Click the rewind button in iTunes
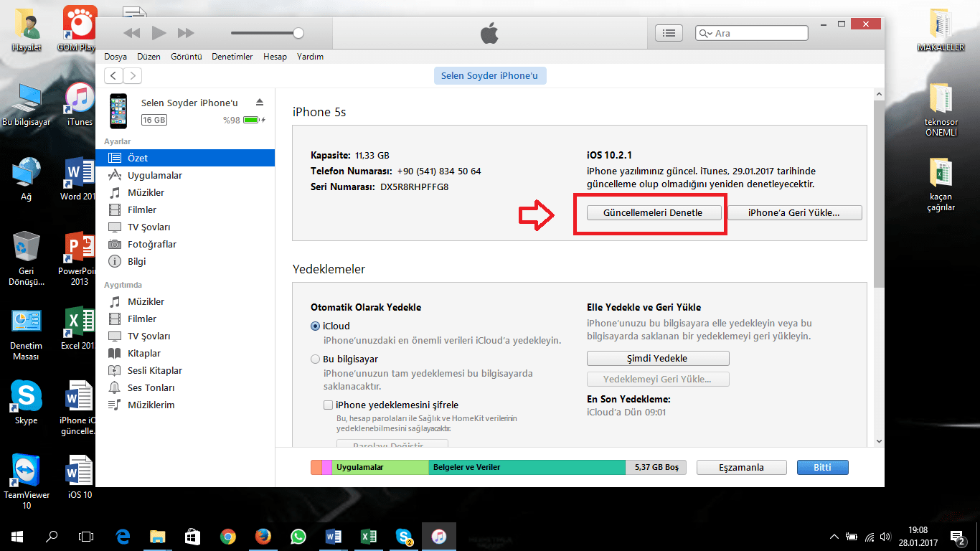Viewport: 980px width, 551px height. 131,33
